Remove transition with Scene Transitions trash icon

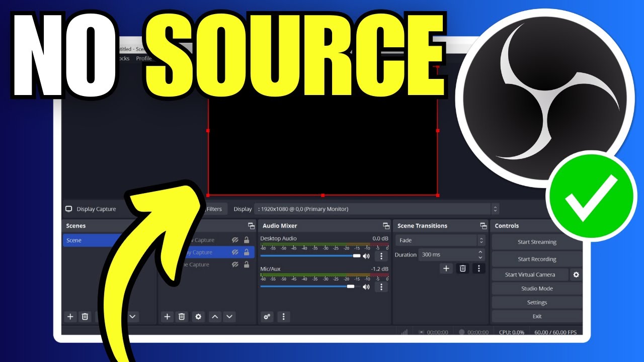point(462,268)
